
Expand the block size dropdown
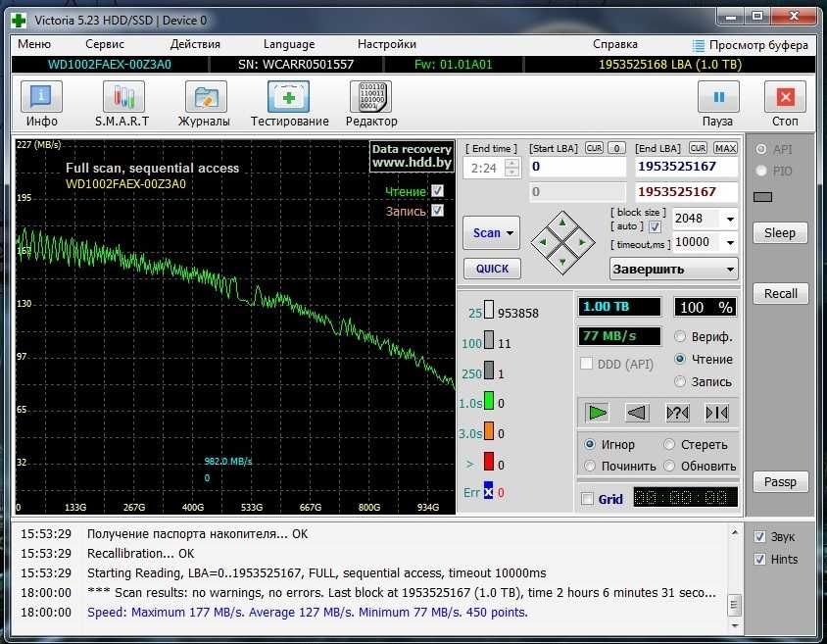point(728,219)
